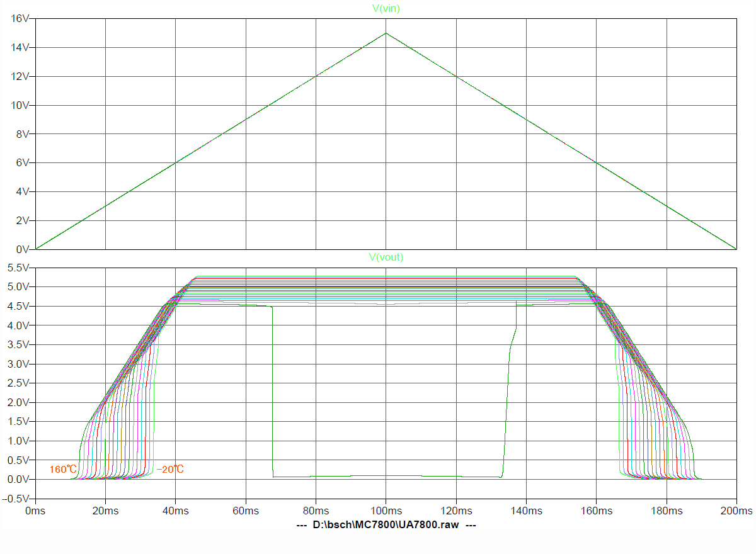
Task: Click the 1.0V label on lower pane axis
Action: point(18,441)
